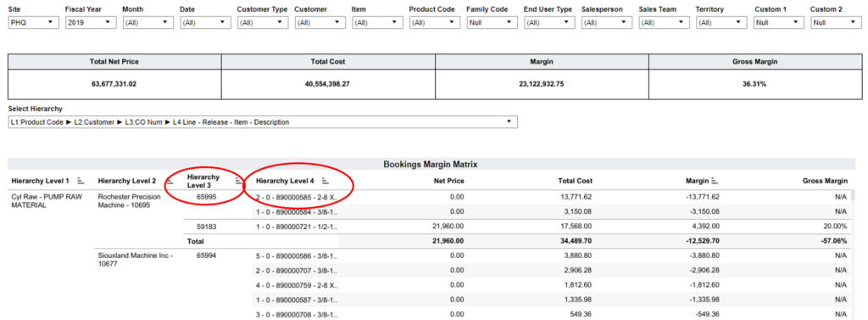Click the Gross Margin column header
The width and height of the screenshot is (868, 320).
pos(825,181)
